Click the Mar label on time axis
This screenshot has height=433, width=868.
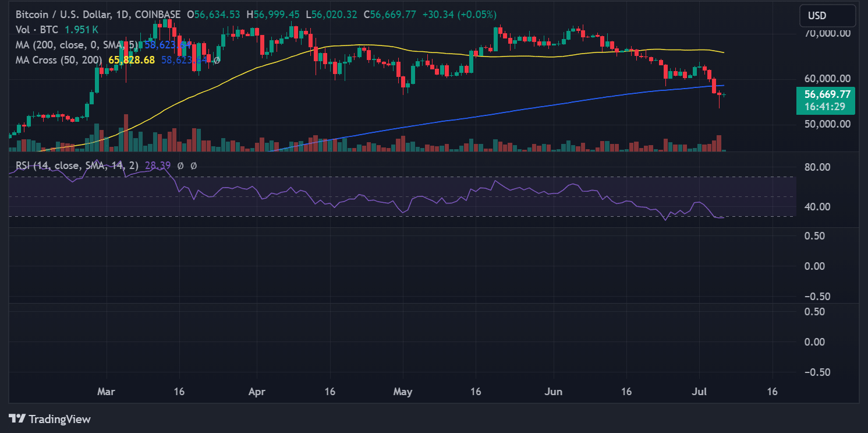(106, 392)
